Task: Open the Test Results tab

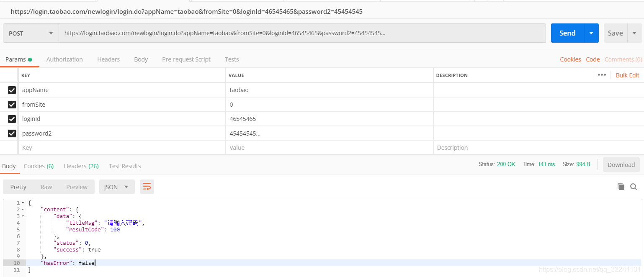Action: tap(125, 166)
